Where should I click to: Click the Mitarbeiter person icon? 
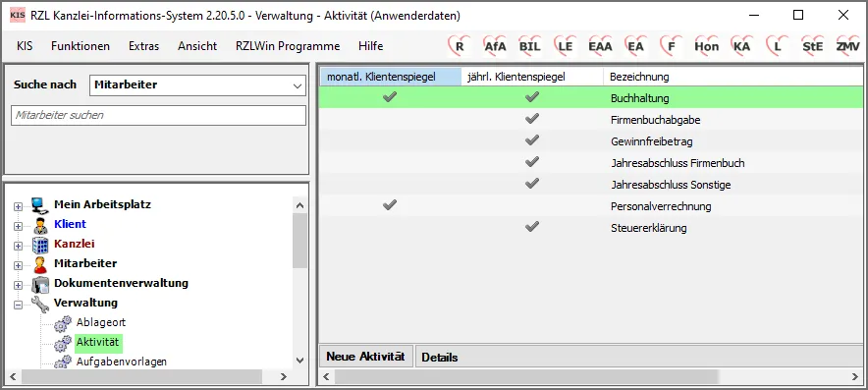tap(40, 264)
